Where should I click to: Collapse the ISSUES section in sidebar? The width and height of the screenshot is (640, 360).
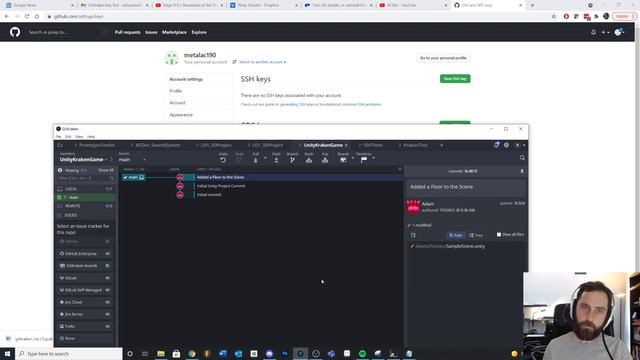[x=85, y=215]
